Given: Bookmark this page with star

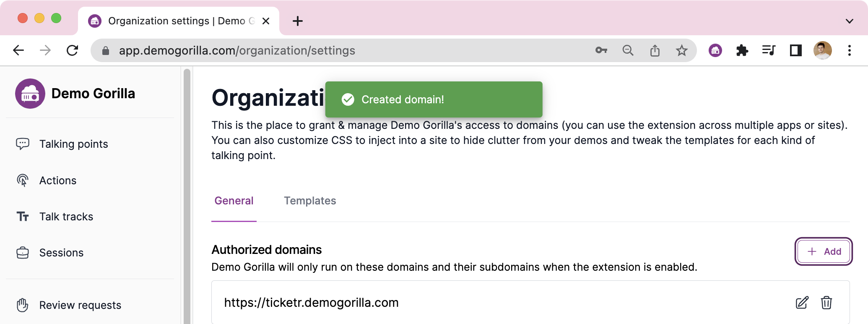Looking at the screenshot, I should click(x=682, y=50).
